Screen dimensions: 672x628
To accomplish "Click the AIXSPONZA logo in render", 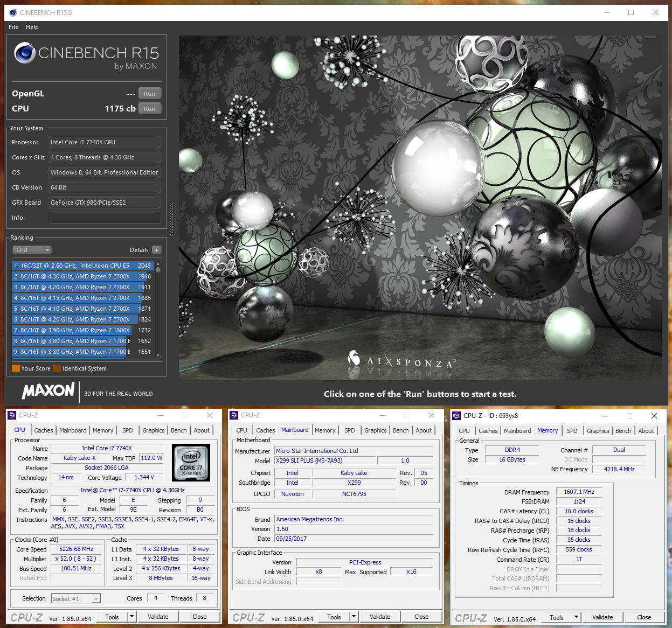I will pos(402,360).
